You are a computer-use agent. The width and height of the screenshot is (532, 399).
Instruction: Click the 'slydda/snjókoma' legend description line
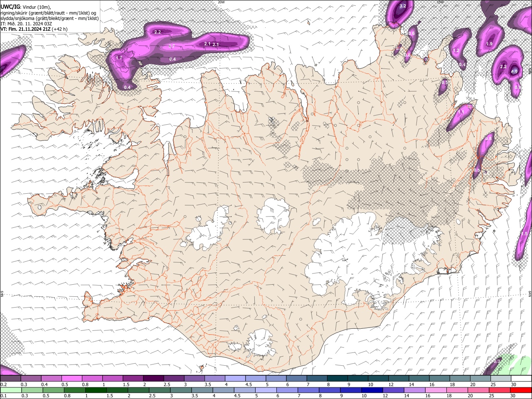point(49,18)
